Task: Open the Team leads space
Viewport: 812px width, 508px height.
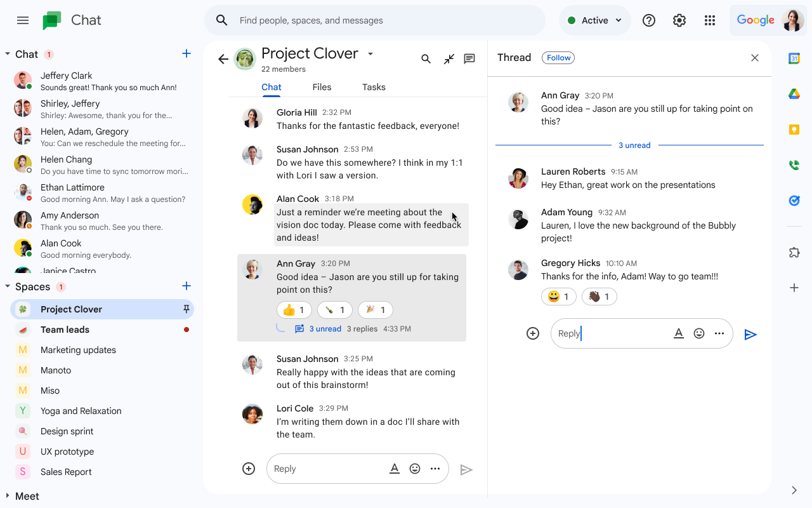Action: pyautogui.click(x=102, y=330)
